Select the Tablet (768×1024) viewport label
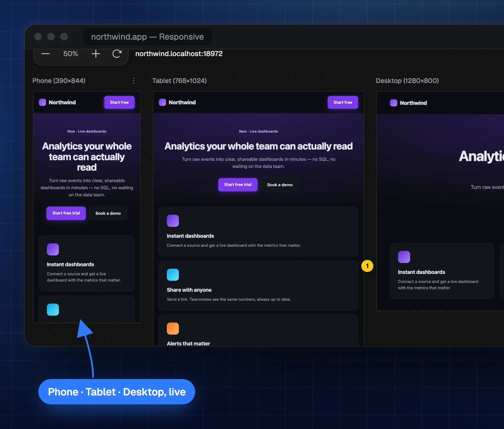504x429 pixels. [x=179, y=81]
